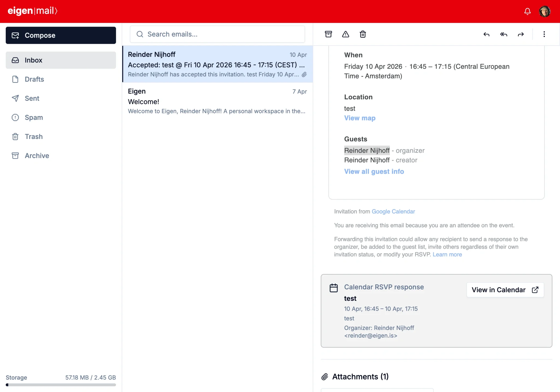Click the Reply All double-arrow icon
Image resolution: width=560 pixels, height=392 pixels.
[504, 34]
